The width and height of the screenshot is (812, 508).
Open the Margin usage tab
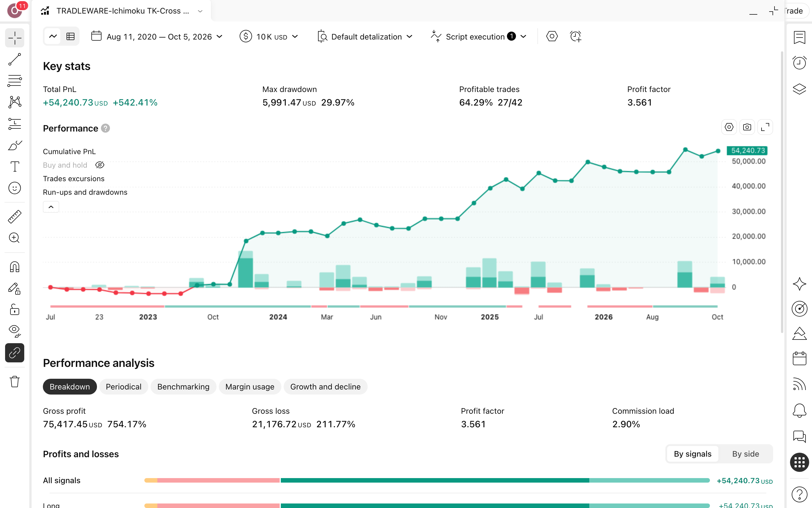coord(250,387)
